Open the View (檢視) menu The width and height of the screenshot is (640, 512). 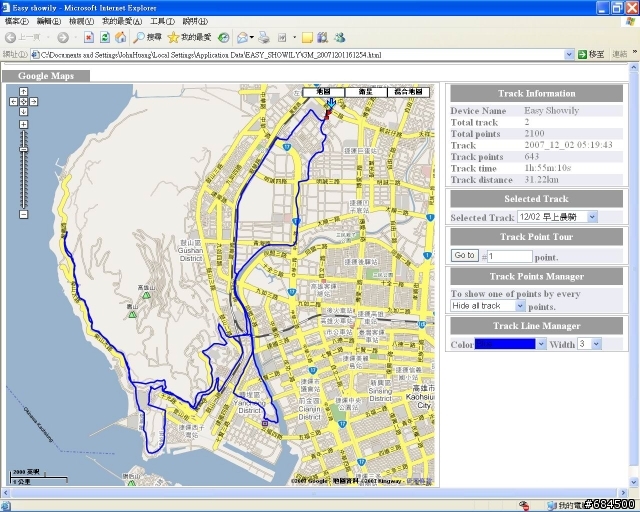81,21
